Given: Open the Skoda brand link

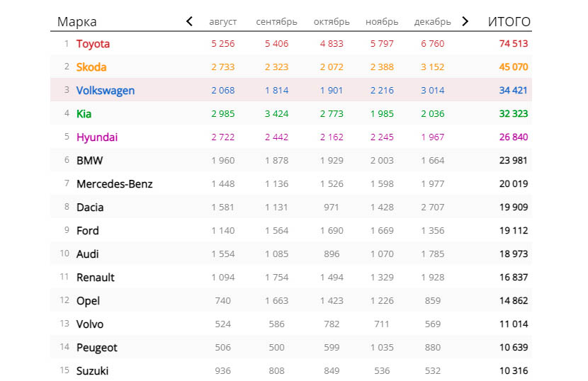Looking at the screenshot, I should coord(91,67).
